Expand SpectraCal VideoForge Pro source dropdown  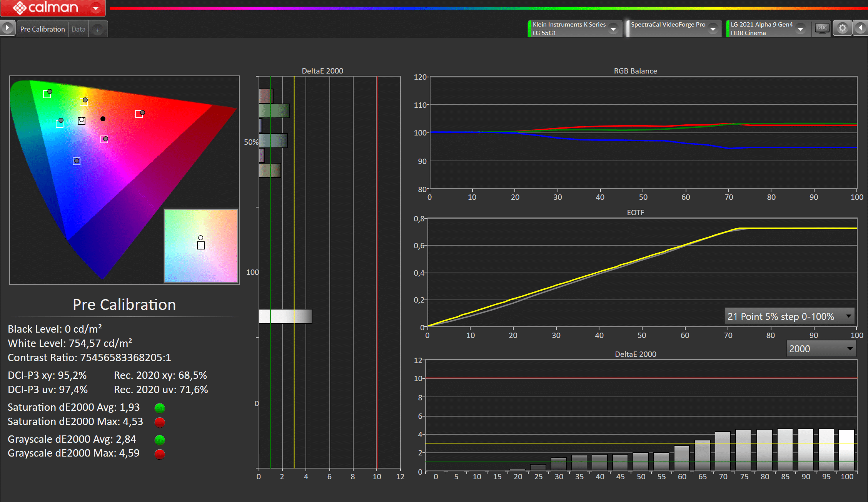(713, 29)
